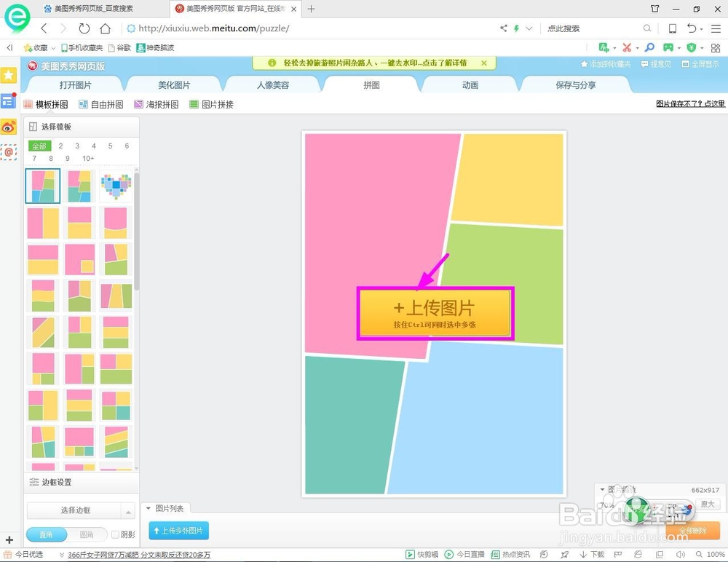Open the browser hamburger menu
Image resolution: width=728 pixels, height=562 pixels.
[716, 28]
